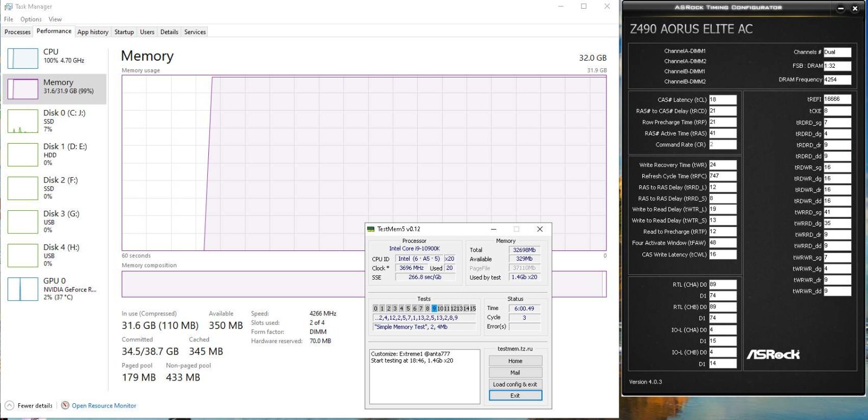Select the Memory performance item

(x=55, y=89)
